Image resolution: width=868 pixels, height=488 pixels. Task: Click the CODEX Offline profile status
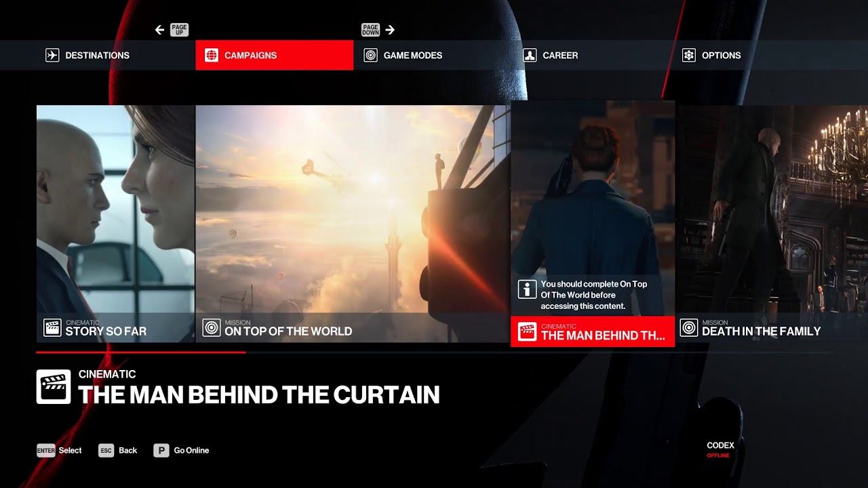coord(720,450)
